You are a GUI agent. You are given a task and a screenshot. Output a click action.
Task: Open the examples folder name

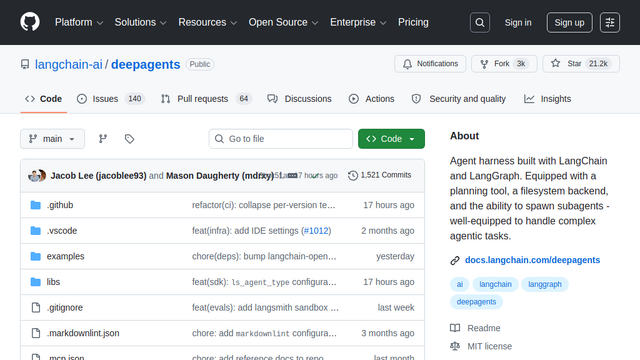tap(65, 256)
